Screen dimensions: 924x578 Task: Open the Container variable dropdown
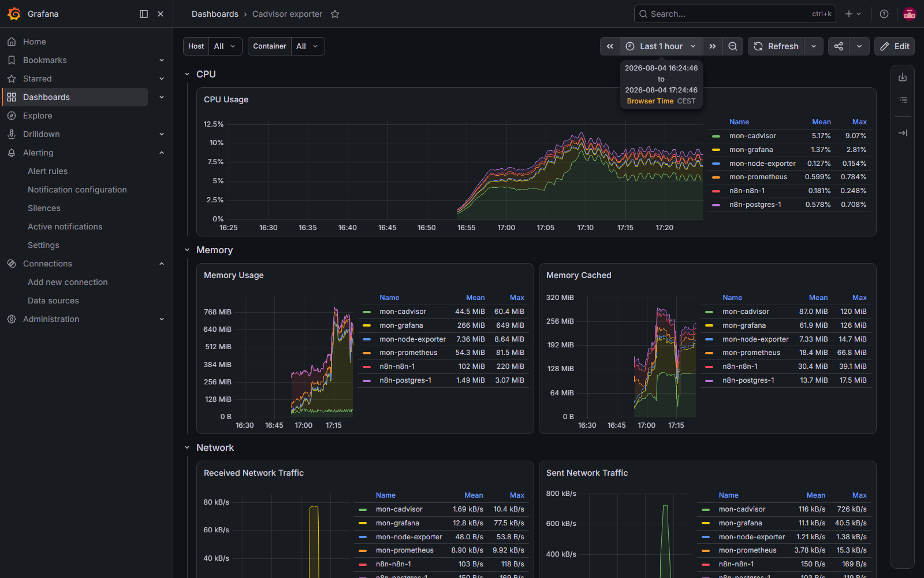(x=307, y=46)
